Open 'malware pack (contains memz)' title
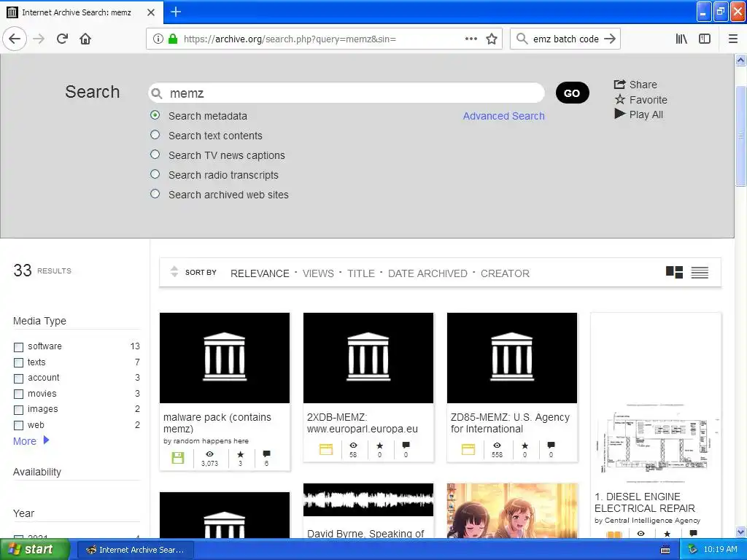Screen dimensions: 747x560 tap(217, 423)
